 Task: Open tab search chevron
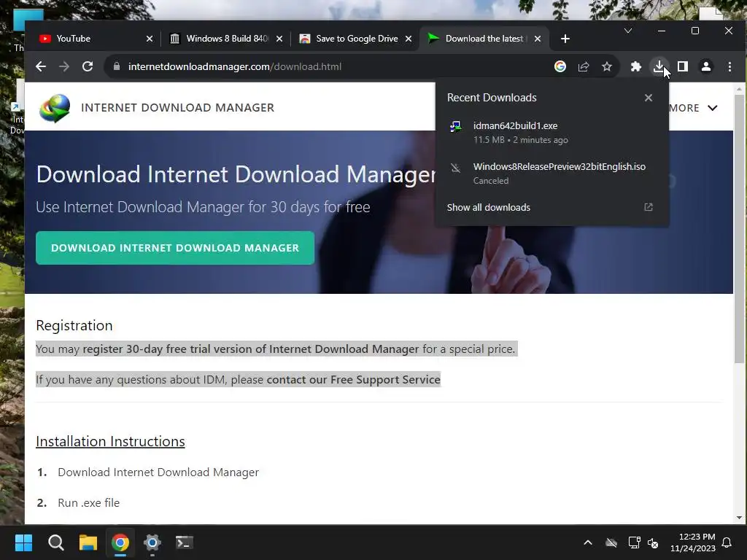coord(628,31)
